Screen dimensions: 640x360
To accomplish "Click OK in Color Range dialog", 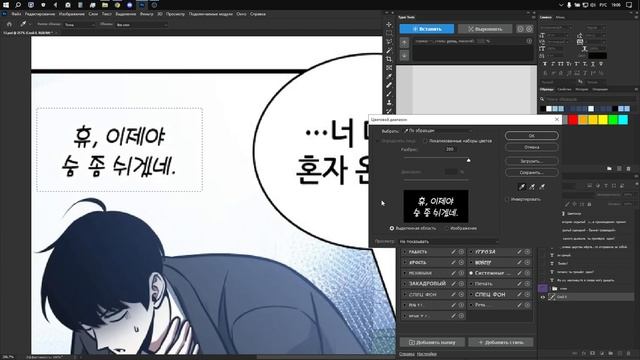I will [531, 136].
